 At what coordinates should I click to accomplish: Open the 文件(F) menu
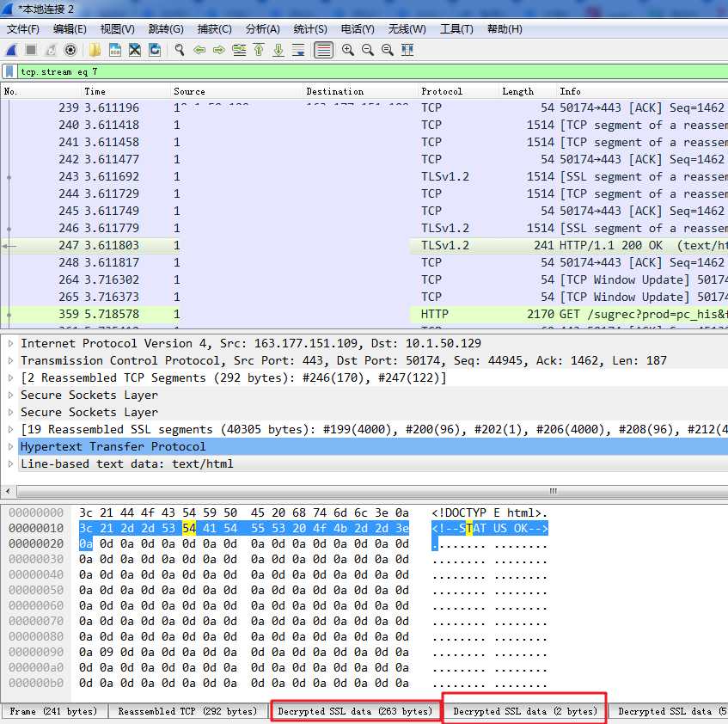pyautogui.click(x=23, y=29)
